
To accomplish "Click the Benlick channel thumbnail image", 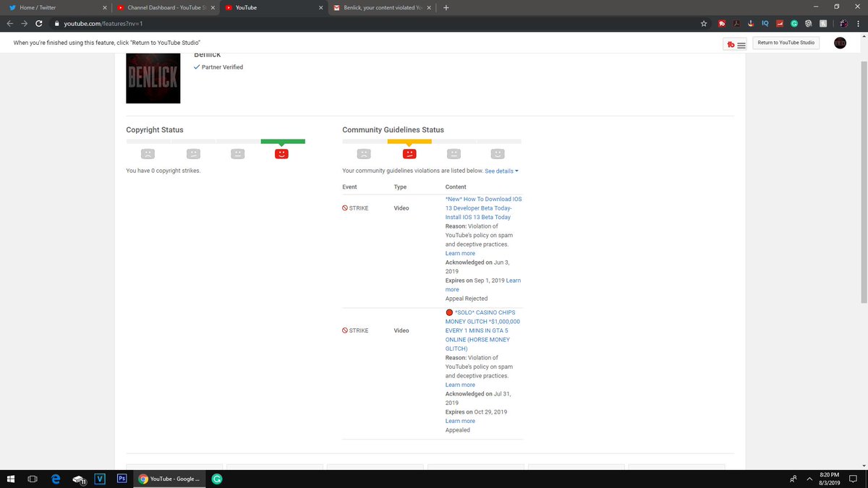I will (153, 79).
